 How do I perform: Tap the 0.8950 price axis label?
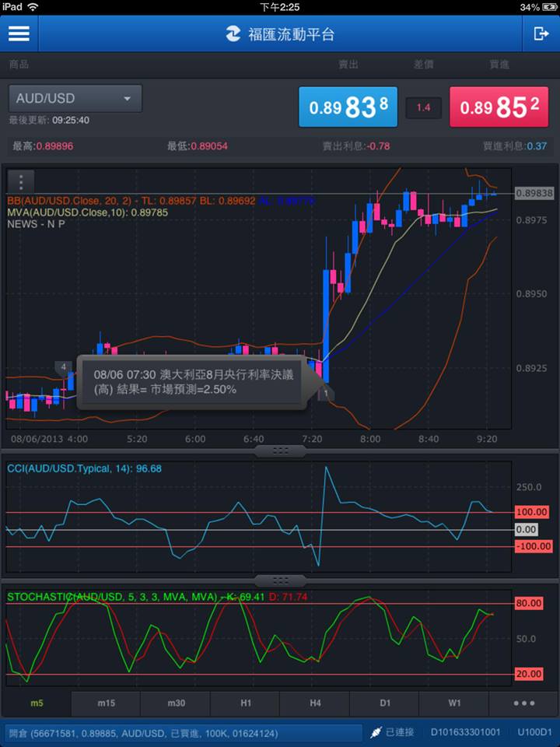[531, 293]
